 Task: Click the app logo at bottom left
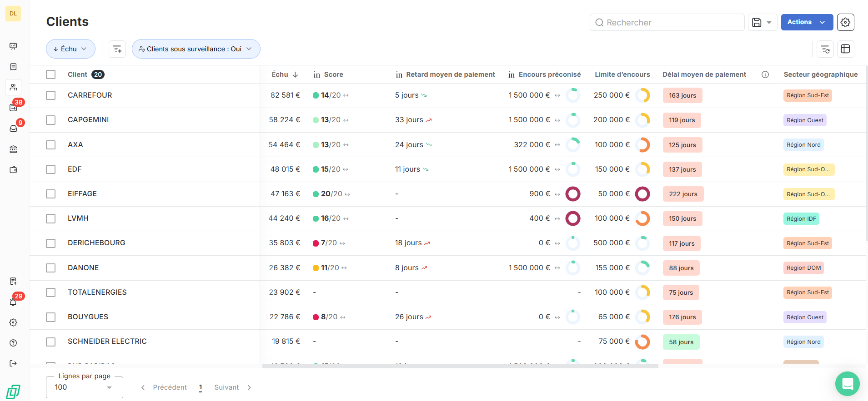click(x=13, y=391)
